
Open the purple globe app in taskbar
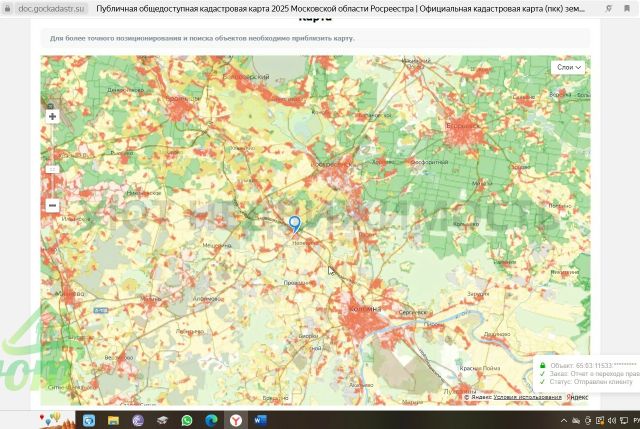point(138,420)
